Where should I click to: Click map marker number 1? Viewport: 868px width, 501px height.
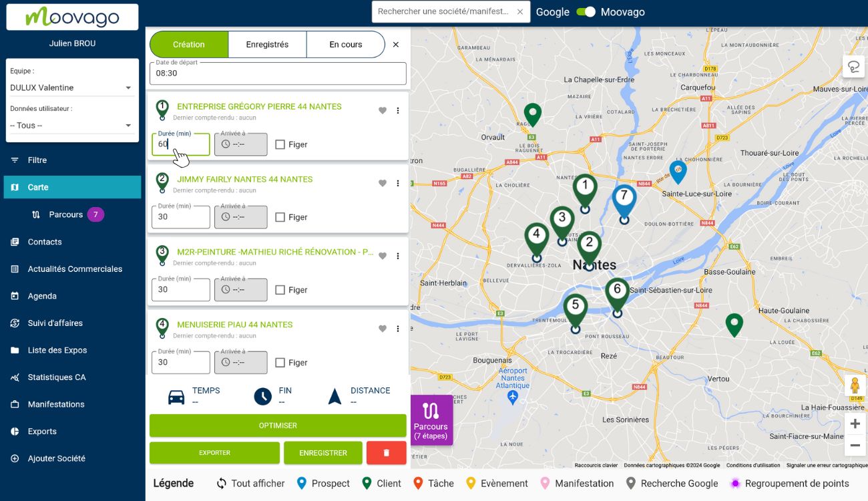click(x=585, y=193)
